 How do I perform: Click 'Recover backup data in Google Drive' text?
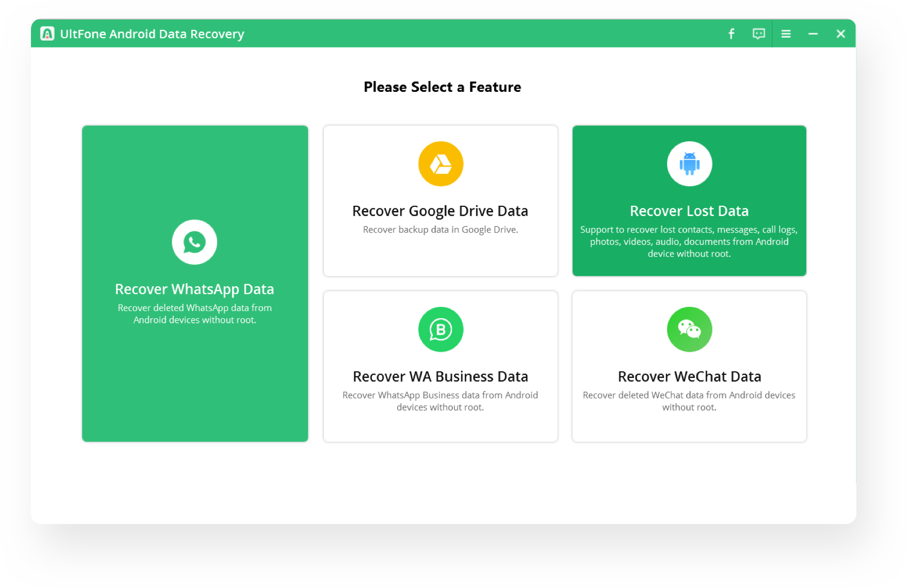click(x=440, y=230)
